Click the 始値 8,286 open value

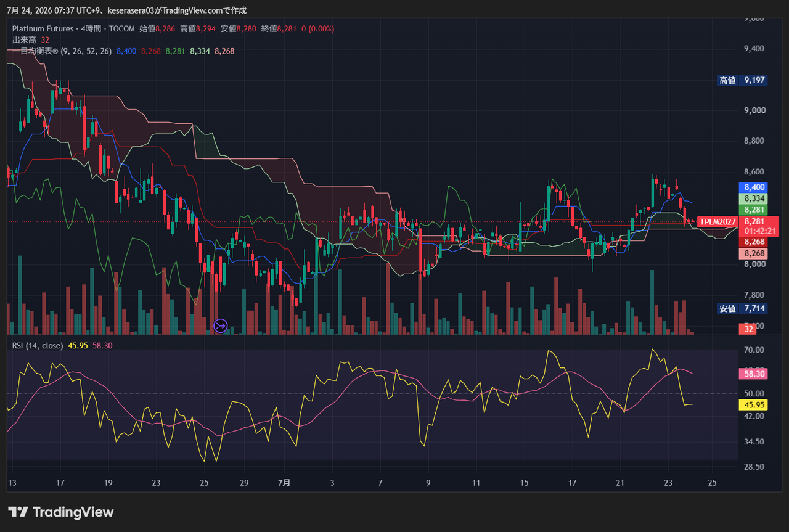pyautogui.click(x=157, y=28)
